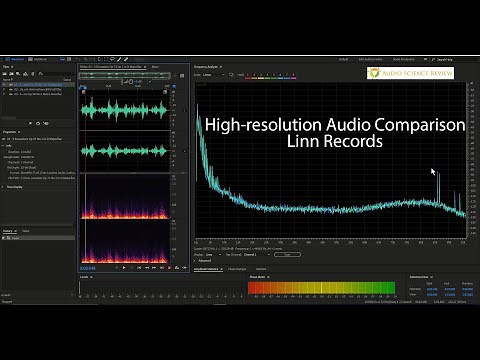480x360 pixels.
Task: Toggle Hold button 6 in Frequency Analysis
Action: pyautogui.click(x=280, y=76)
